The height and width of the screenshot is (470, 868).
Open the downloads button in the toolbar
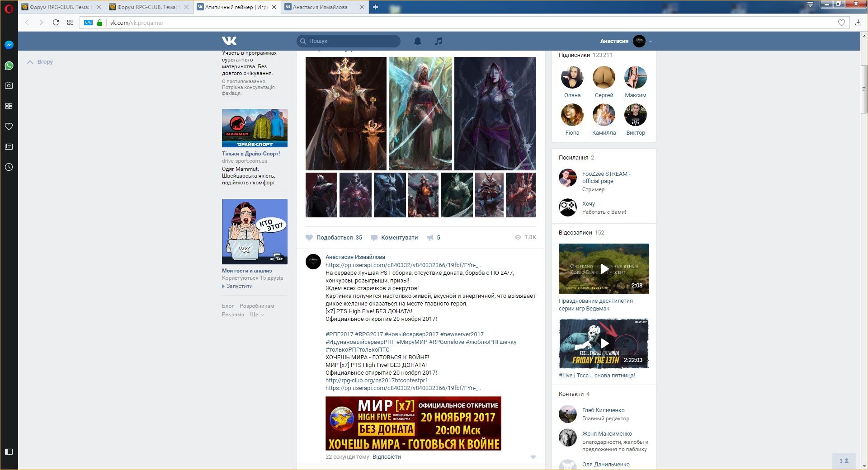click(858, 23)
